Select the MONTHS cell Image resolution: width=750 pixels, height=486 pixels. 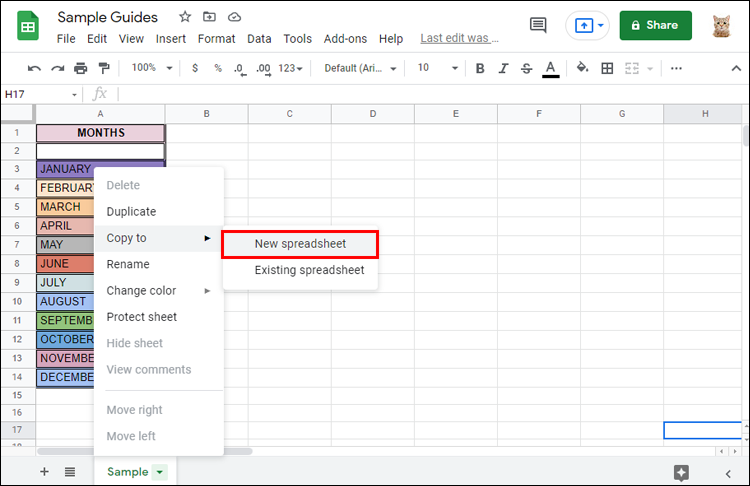pos(100,133)
